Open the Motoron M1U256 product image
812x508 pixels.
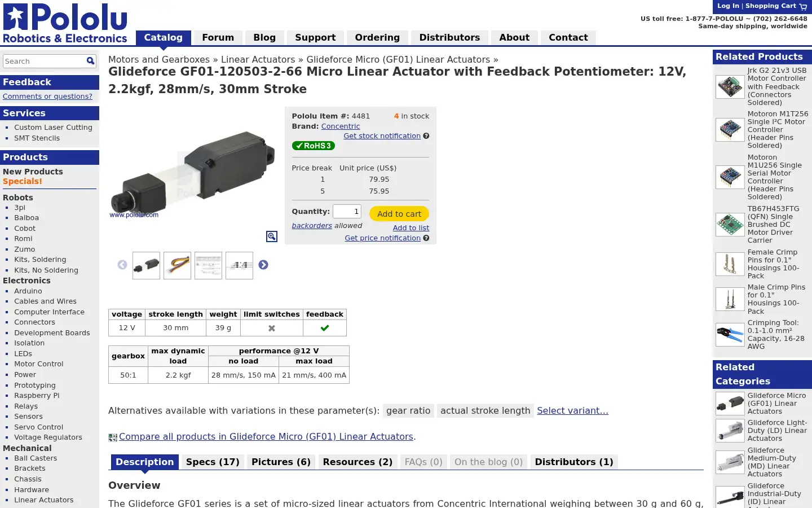730,177
